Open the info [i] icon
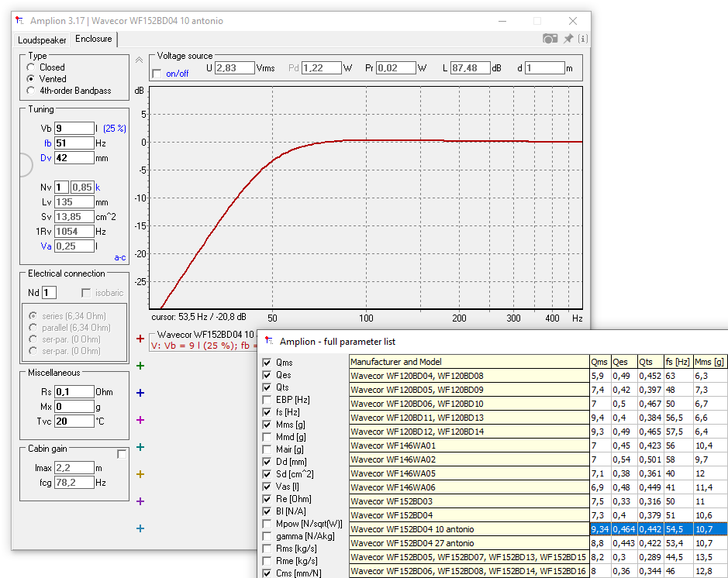 [x=583, y=39]
